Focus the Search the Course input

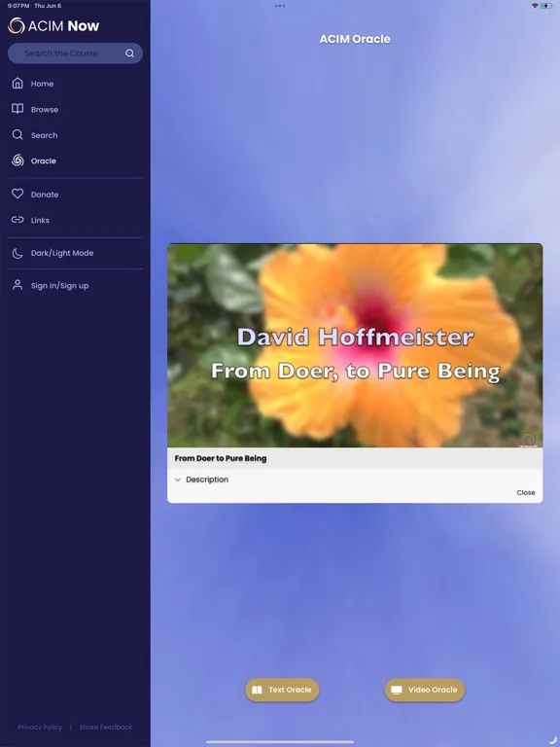75,53
